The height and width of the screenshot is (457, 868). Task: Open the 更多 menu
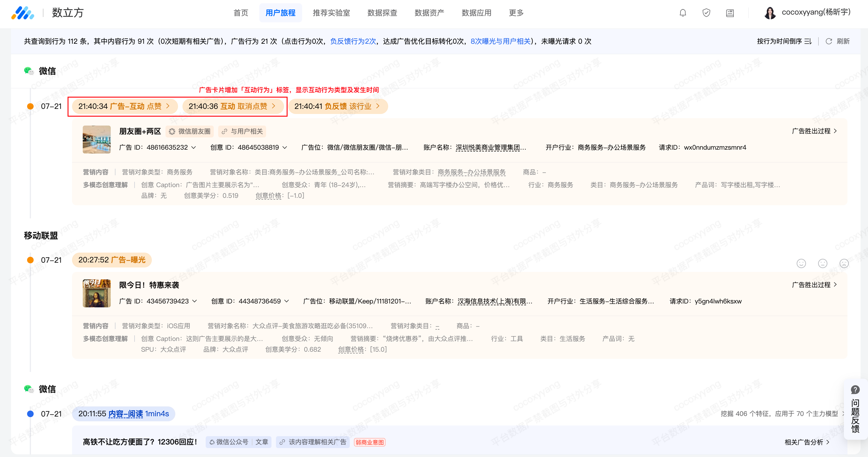pyautogui.click(x=516, y=13)
